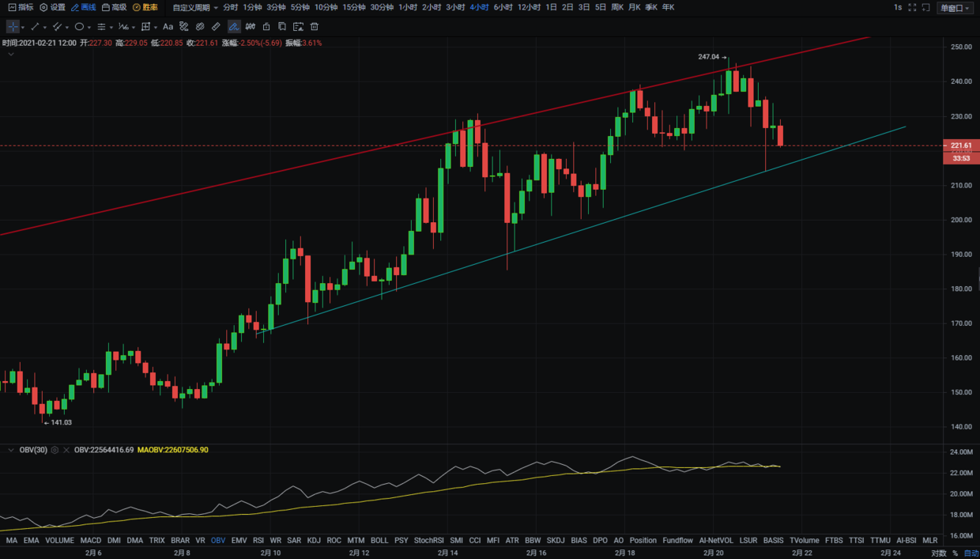Toggle the StochRSI indicator
The width and height of the screenshot is (980, 559).
(429, 541)
